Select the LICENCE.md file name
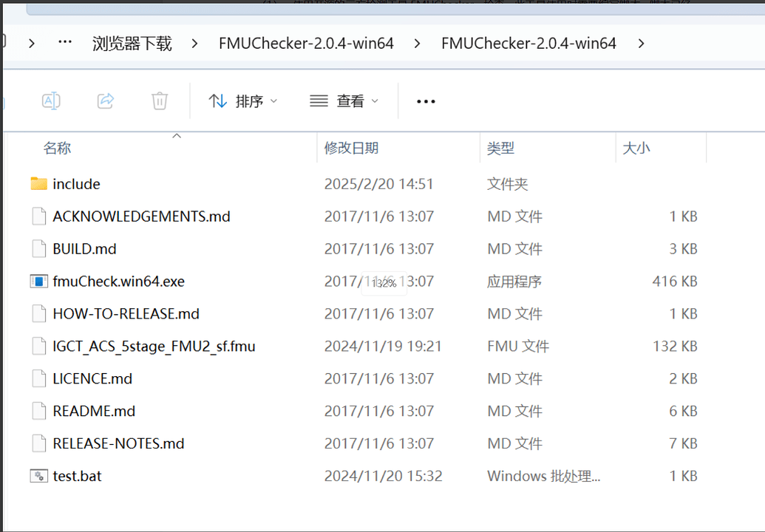The height and width of the screenshot is (532, 765). pos(92,379)
